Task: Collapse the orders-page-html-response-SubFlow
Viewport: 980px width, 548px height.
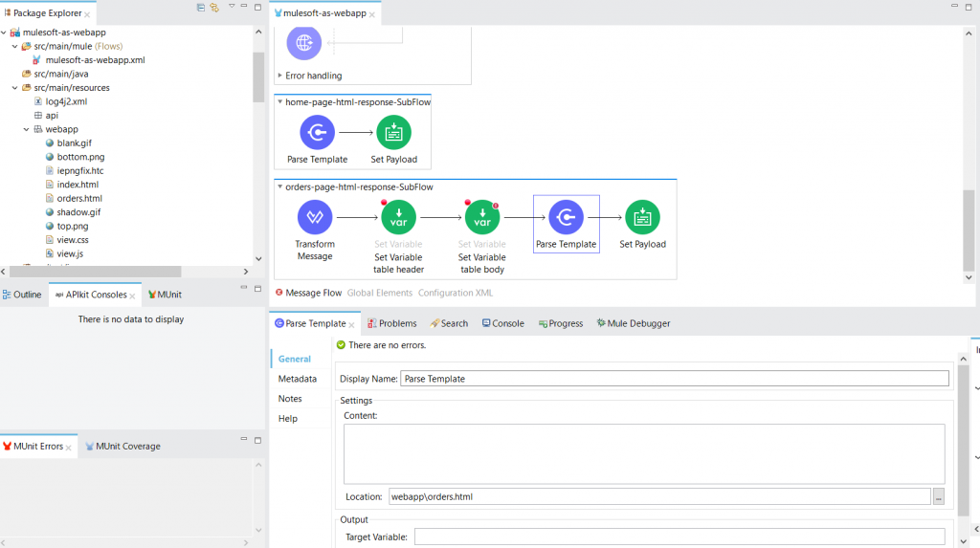Action: click(280, 187)
